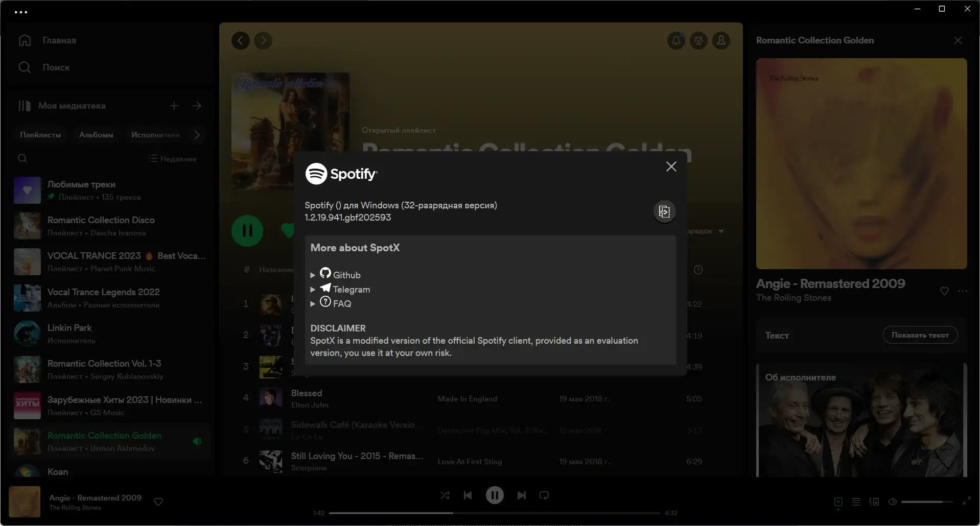
Task: Close the Romantic Collection Golden side panel
Action: 958,40
